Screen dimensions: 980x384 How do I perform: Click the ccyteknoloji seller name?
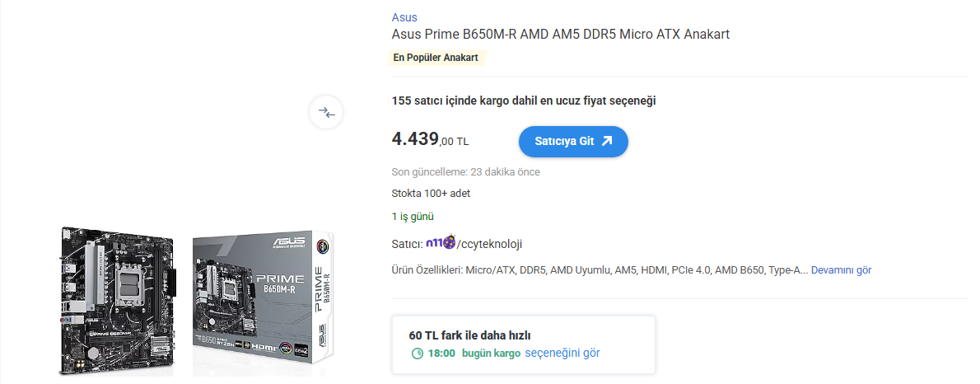tap(491, 244)
